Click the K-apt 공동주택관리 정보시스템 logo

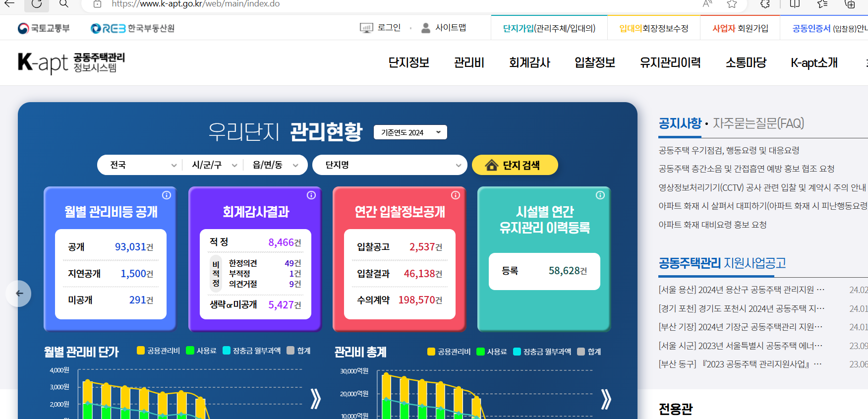[71, 63]
